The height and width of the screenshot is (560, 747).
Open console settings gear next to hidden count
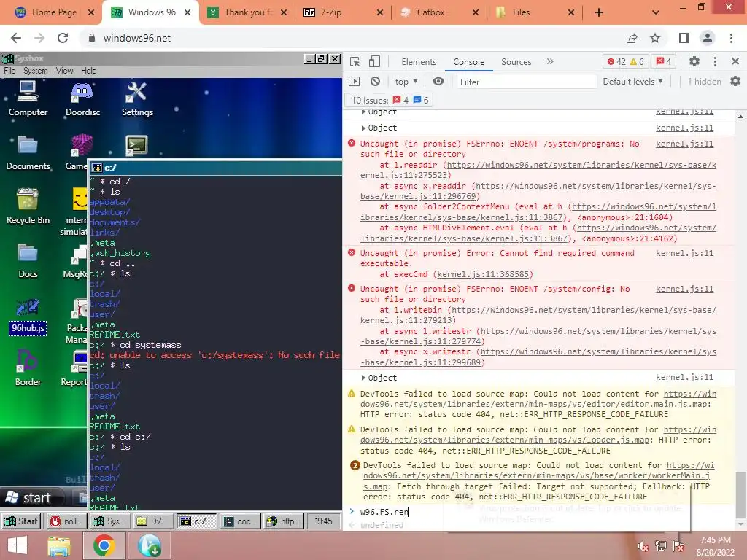[x=735, y=82]
